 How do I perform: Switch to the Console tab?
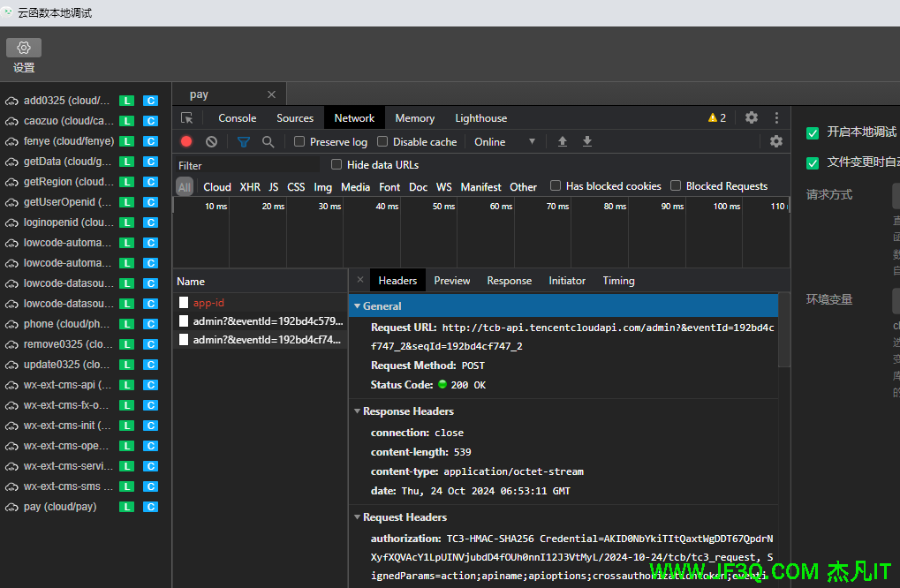pyautogui.click(x=238, y=118)
